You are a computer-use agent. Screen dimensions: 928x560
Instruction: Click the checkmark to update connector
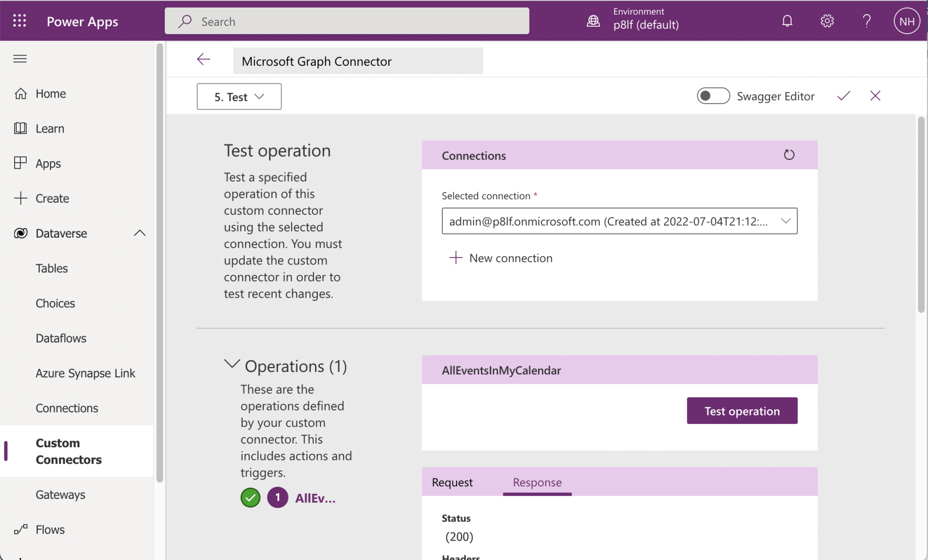point(843,96)
